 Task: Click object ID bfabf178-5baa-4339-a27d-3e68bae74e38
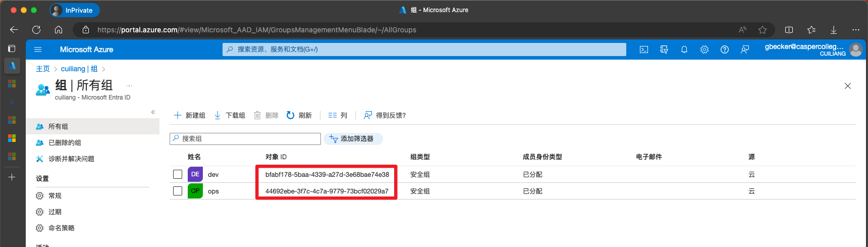tap(327, 175)
